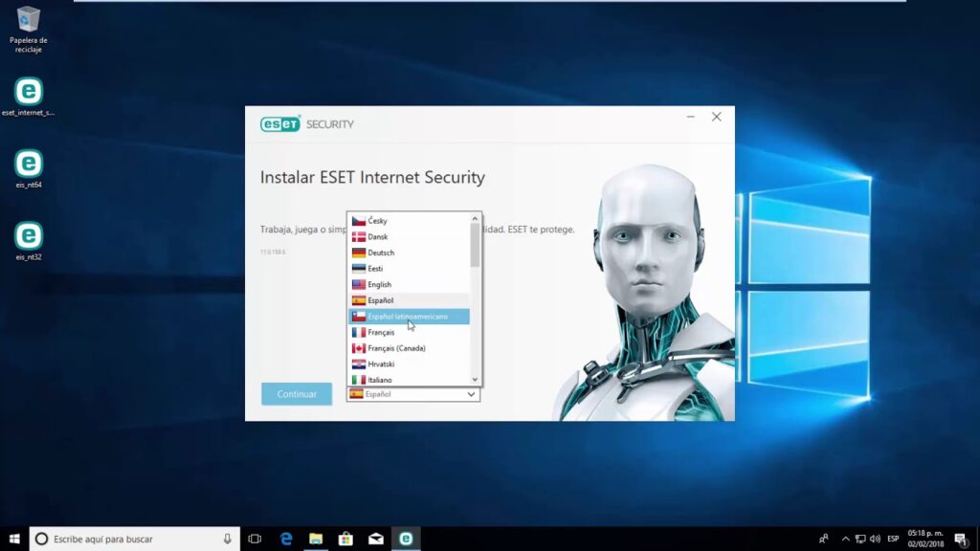Screen dimensions: 980x551
Task: Choose Česky from the language list
Action: tap(409, 221)
